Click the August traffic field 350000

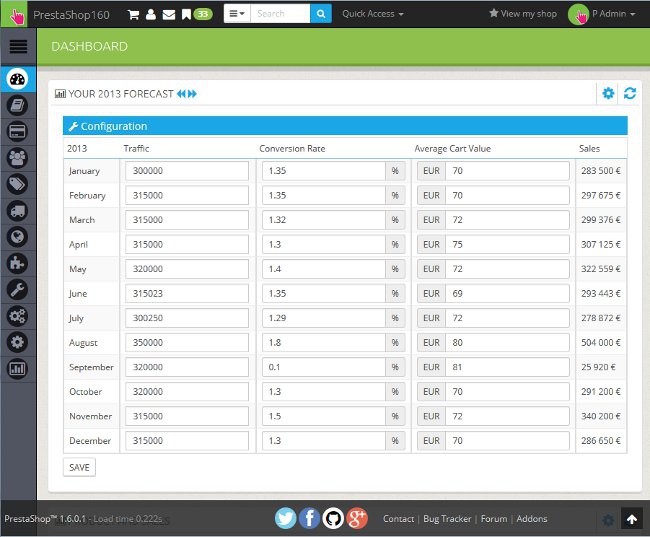tap(187, 343)
